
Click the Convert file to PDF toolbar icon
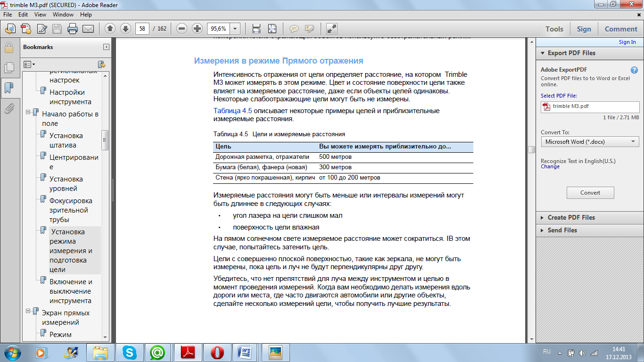coord(26,29)
